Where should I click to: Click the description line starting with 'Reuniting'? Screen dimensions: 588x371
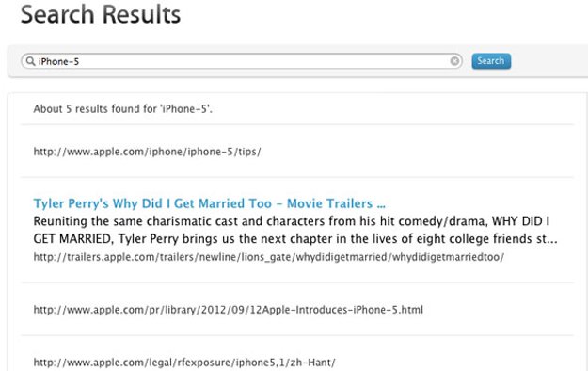(292, 221)
